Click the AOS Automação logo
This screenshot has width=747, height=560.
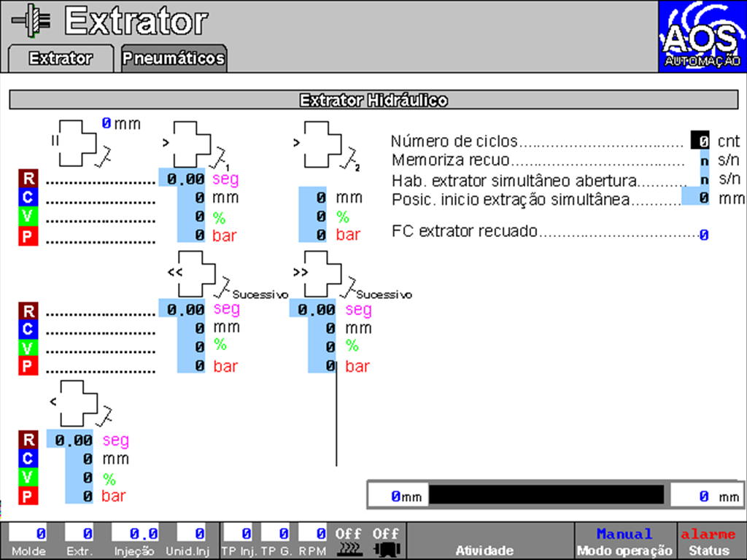(702, 36)
